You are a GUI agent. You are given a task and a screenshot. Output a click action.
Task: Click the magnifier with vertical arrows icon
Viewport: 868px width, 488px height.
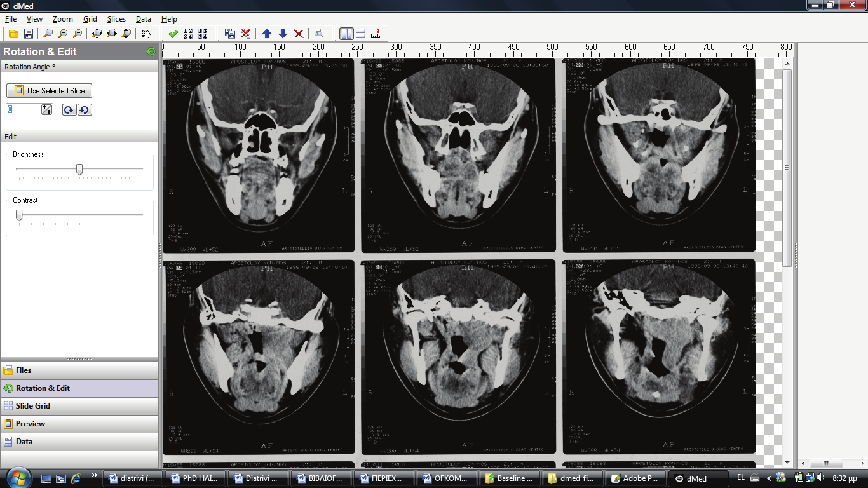click(x=126, y=34)
